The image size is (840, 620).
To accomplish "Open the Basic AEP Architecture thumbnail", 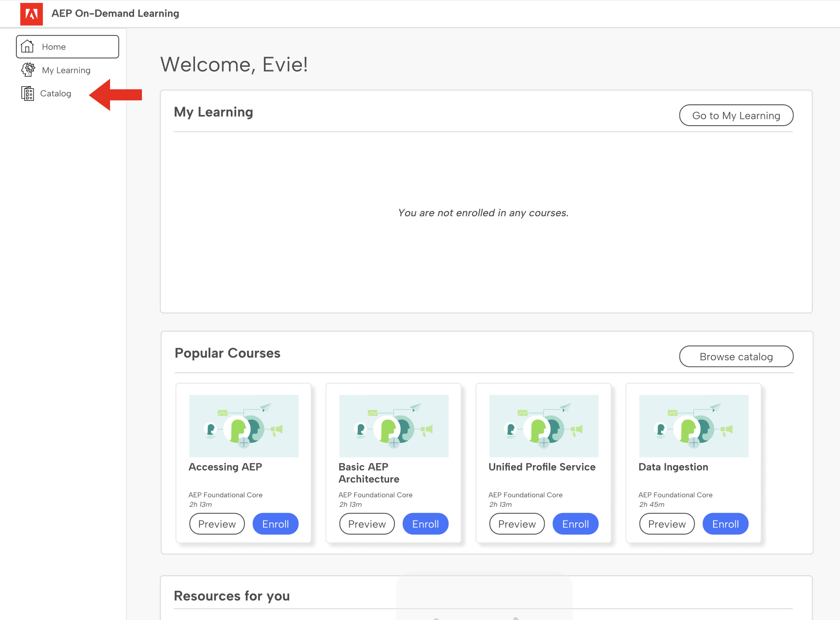I will click(x=394, y=426).
